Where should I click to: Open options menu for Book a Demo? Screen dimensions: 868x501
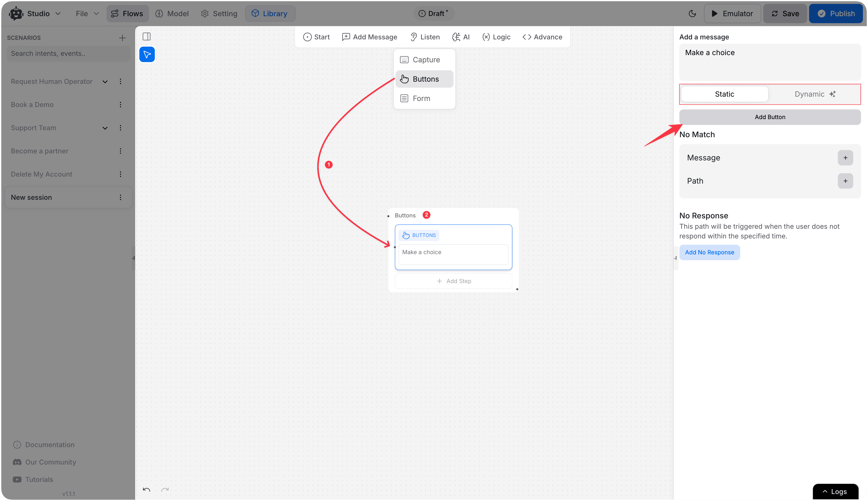pyautogui.click(x=121, y=105)
